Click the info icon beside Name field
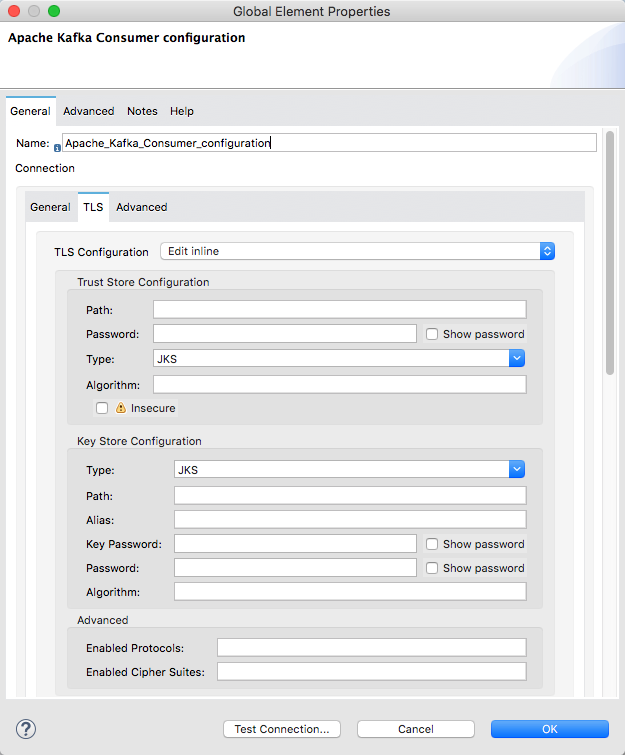The image size is (625, 755). tap(57, 147)
